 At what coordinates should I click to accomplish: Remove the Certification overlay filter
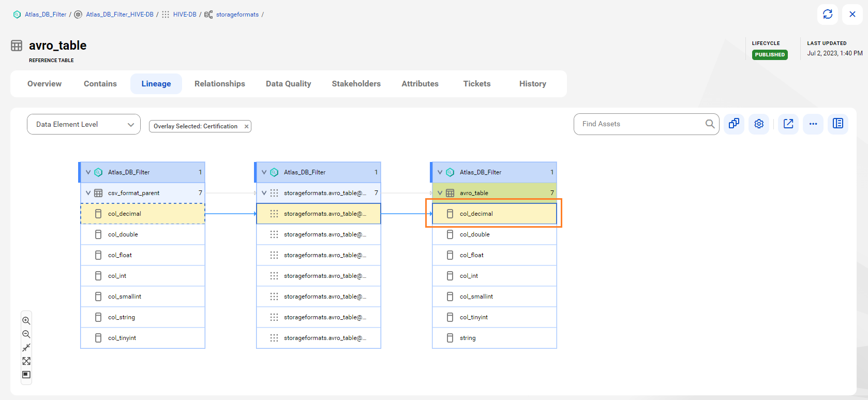(246, 126)
